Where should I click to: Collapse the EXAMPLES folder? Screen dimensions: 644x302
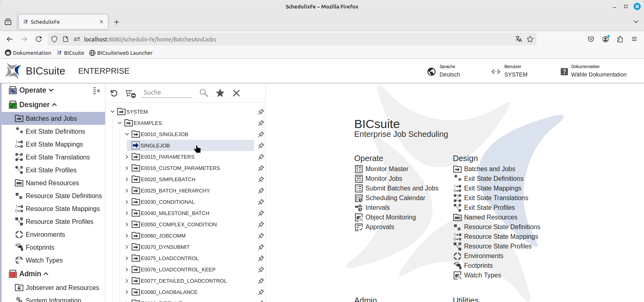pos(120,123)
